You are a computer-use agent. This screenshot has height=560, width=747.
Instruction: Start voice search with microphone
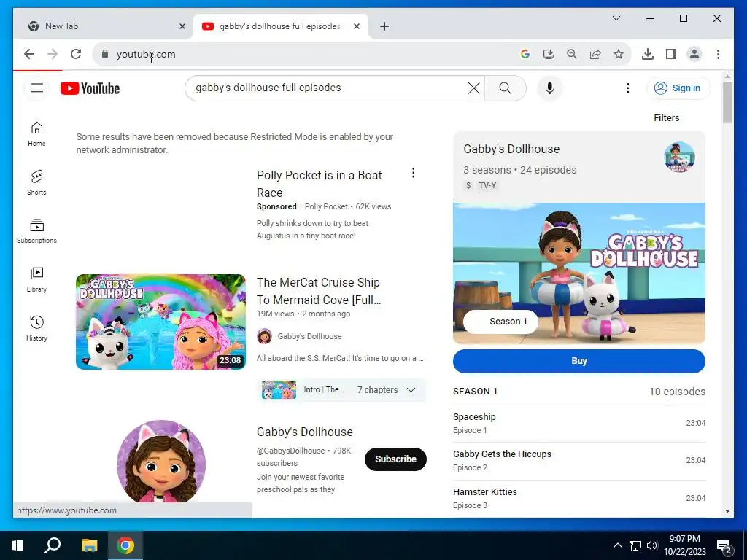pyautogui.click(x=549, y=88)
